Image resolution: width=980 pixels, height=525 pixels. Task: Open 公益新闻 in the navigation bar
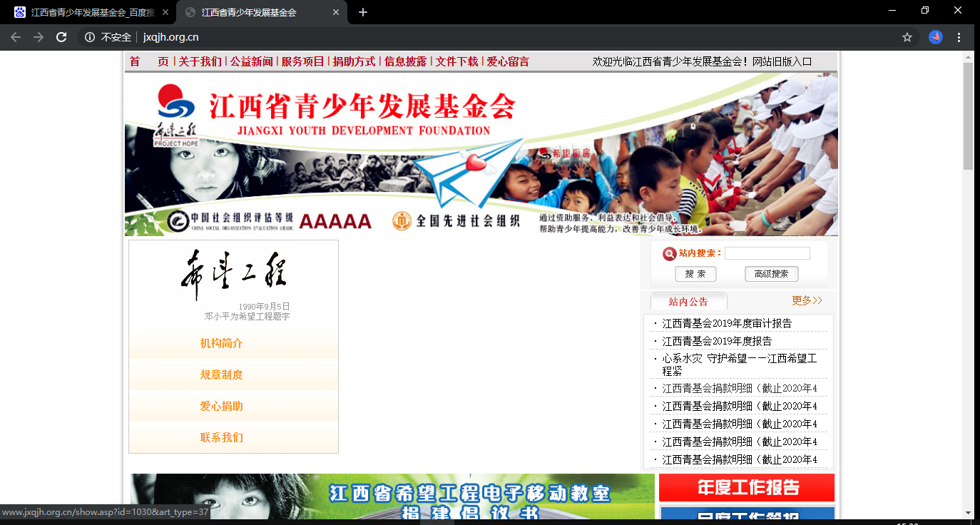point(251,62)
